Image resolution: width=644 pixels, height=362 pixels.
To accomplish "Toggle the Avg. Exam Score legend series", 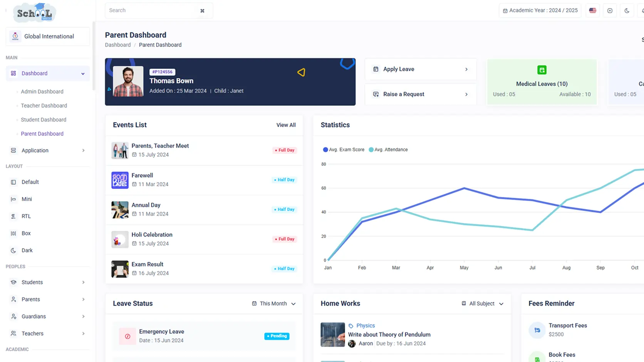I will coord(344,150).
